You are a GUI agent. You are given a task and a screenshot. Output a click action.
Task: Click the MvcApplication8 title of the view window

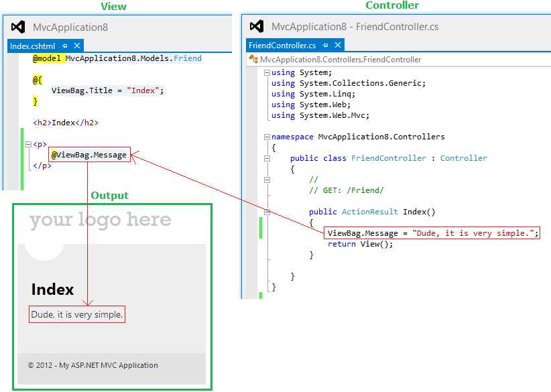(70, 27)
